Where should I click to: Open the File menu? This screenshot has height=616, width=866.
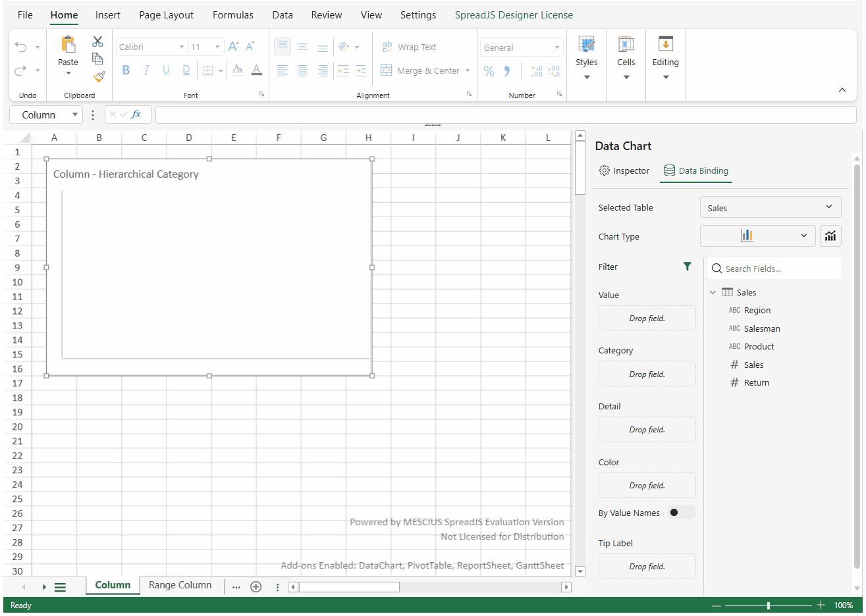25,14
